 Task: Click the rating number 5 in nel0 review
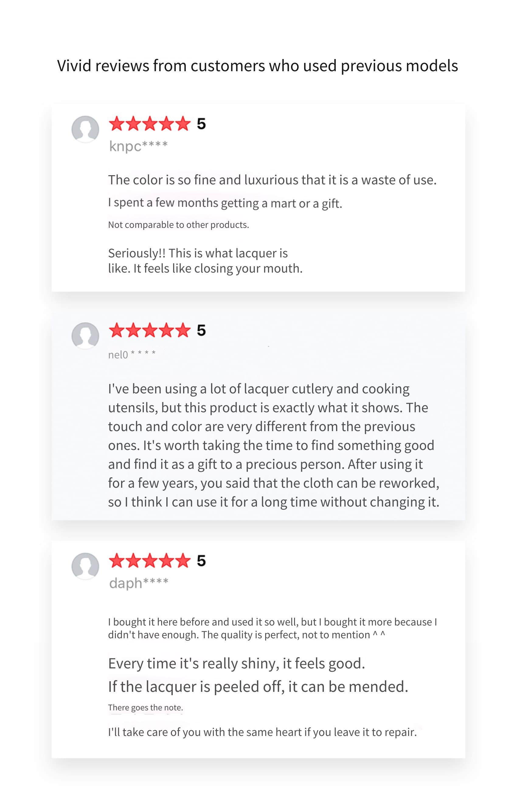(201, 330)
